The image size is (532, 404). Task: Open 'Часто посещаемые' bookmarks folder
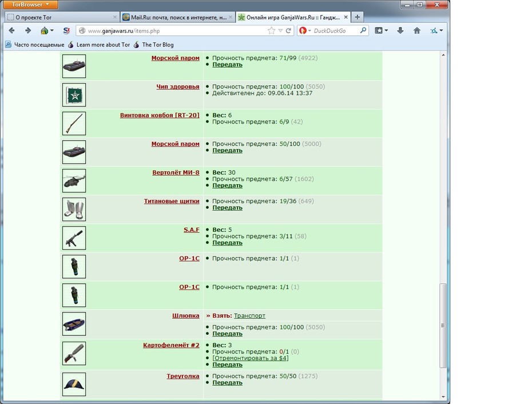pyautogui.click(x=35, y=45)
